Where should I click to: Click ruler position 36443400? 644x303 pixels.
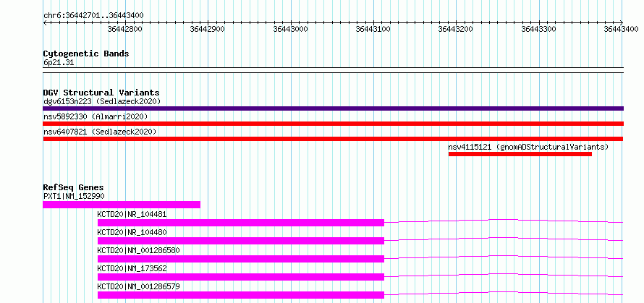click(x=622, y=29)
